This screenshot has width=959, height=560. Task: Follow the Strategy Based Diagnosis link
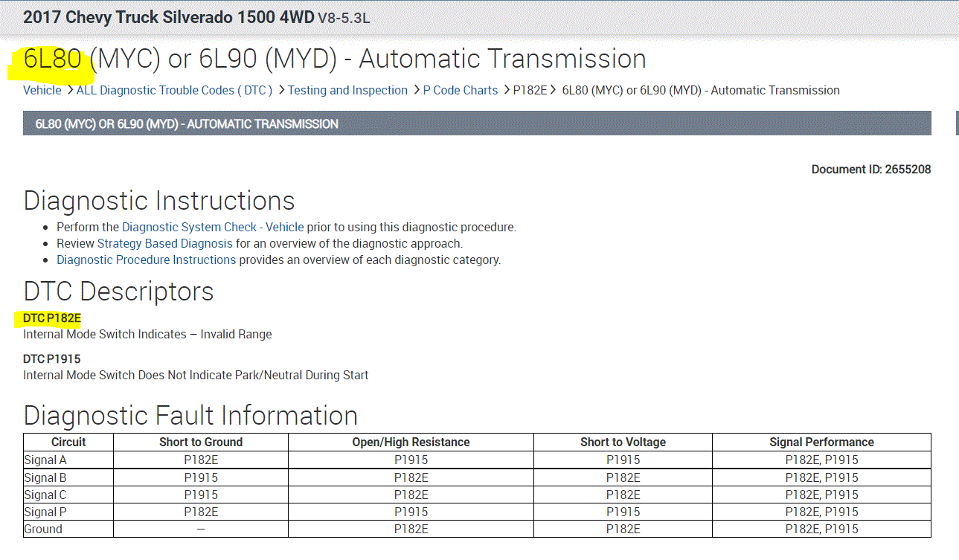point(165,243)
